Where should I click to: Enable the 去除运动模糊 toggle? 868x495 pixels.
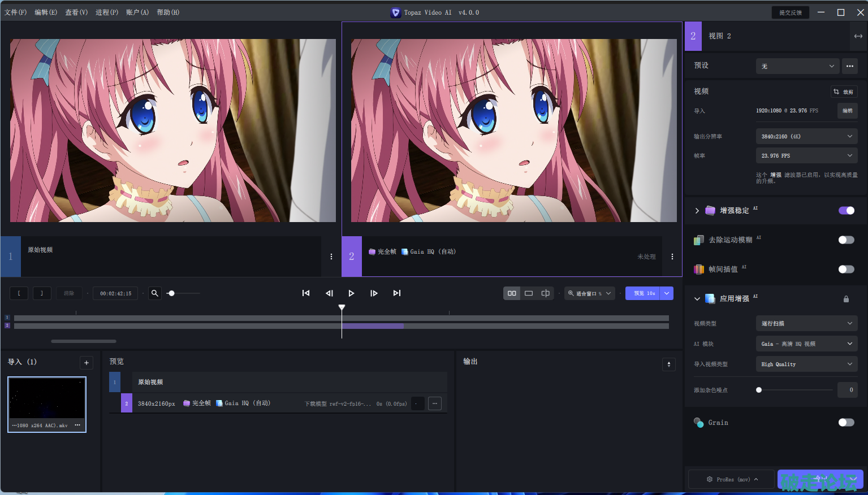(x=846, y=240)
